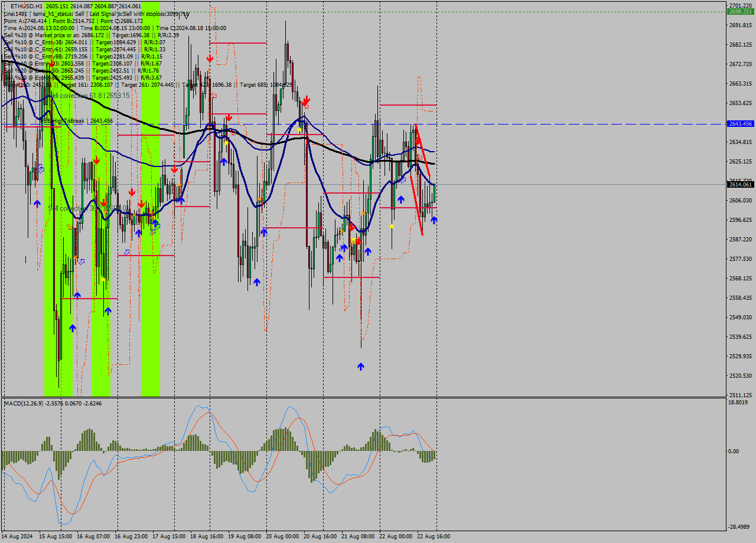The width and height of the screenshot is (756, 543).
Task: Select the blue 2643.456 price tag
Action: (741, 124)
